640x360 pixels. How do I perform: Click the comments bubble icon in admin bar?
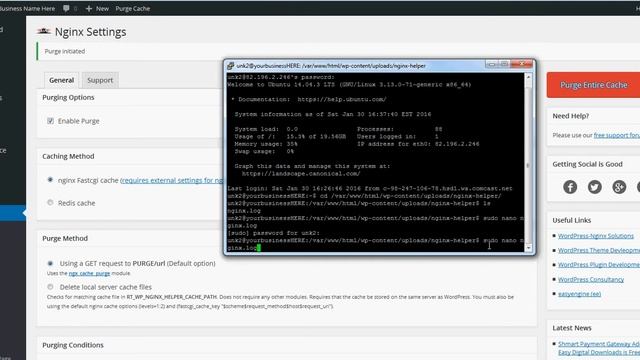[66, 8]
